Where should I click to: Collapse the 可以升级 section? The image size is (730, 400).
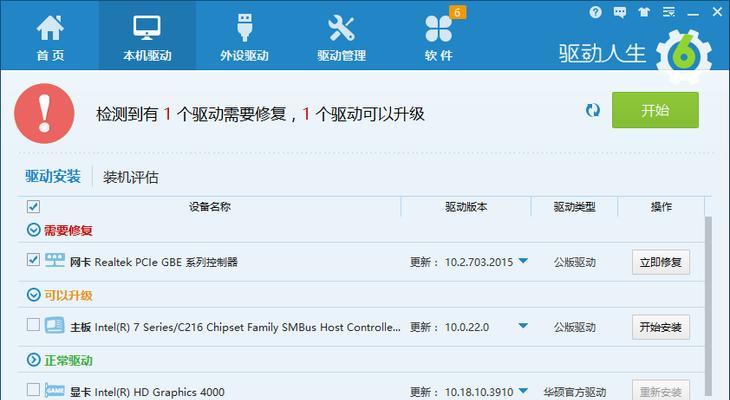[34, 295]
